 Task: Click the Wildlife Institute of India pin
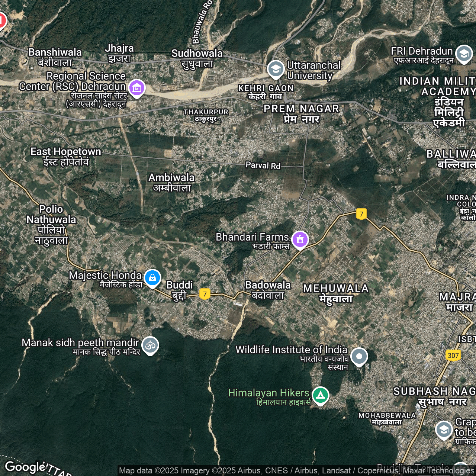coord(359,356)
